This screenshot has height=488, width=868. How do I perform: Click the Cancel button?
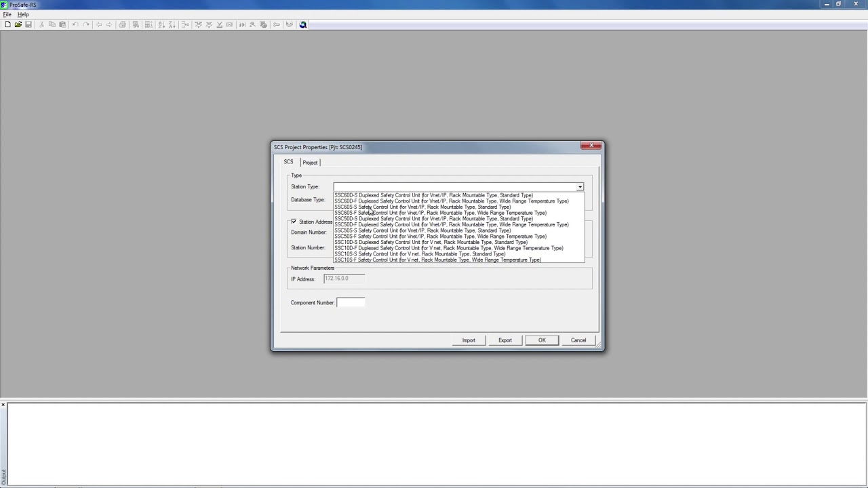click(x=578, y=340)
